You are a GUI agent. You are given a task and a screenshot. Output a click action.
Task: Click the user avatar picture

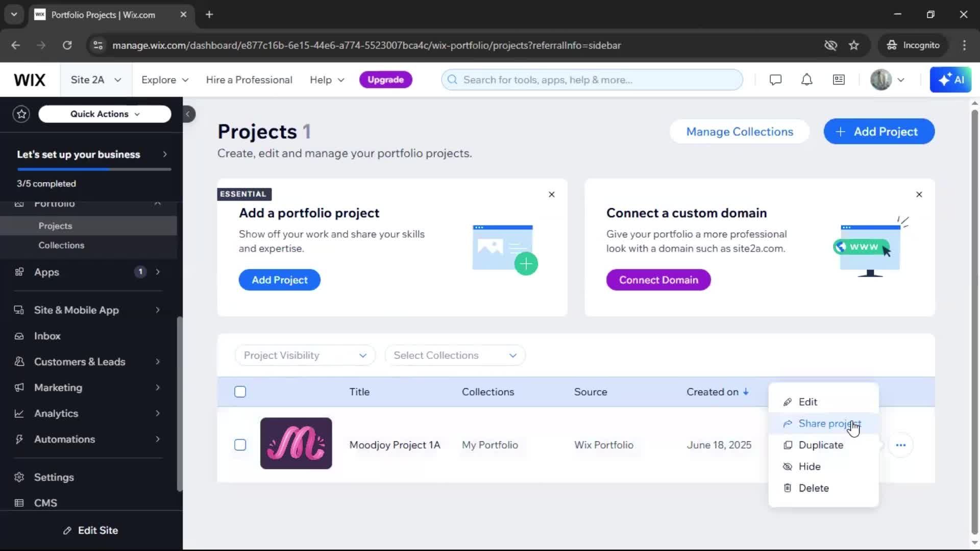click(880, 80)
